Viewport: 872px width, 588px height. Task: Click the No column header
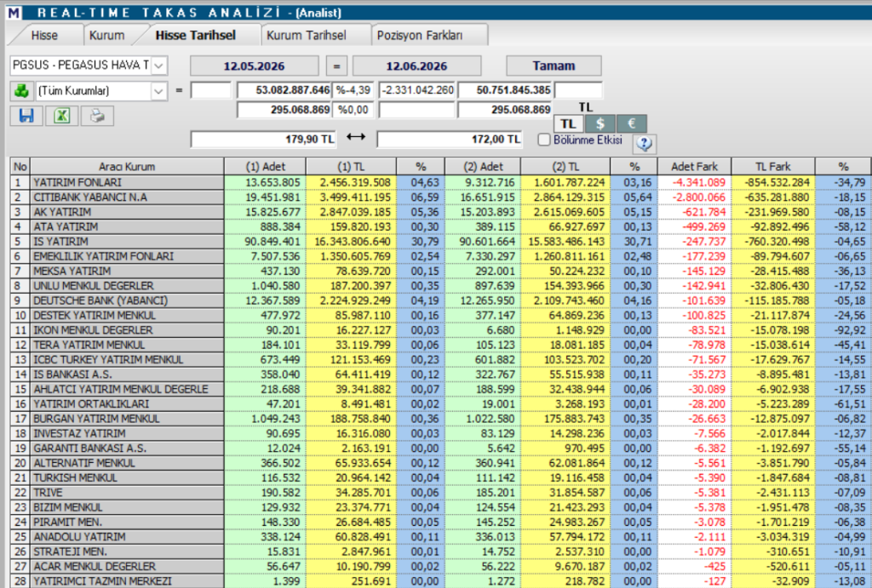20,166
